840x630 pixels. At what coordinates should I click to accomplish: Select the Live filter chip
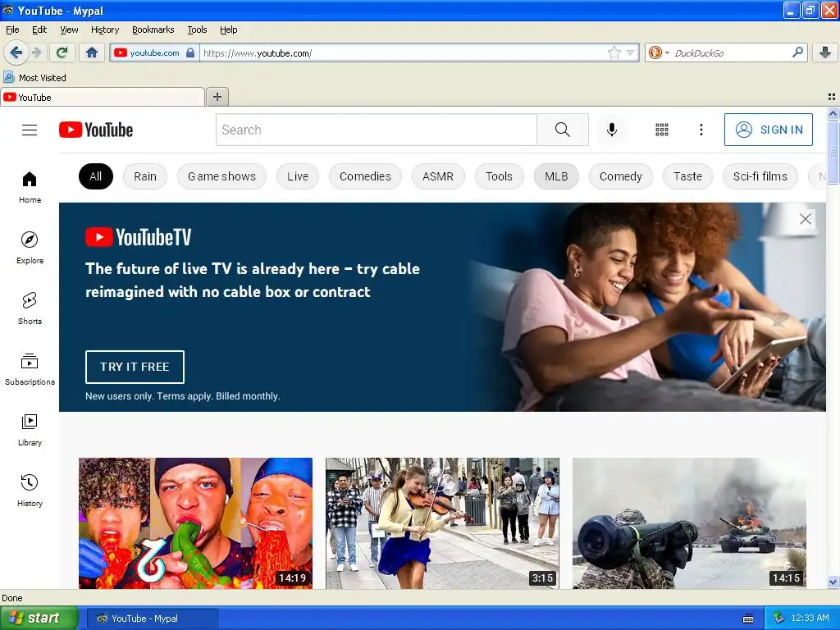coord(297,176)
